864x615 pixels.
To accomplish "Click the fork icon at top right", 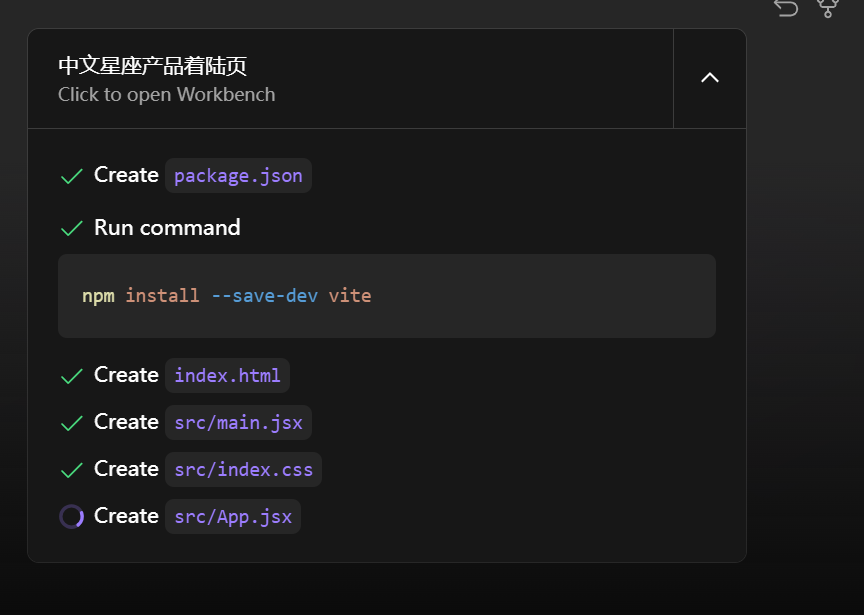I will pyautogui.click(x=828, y=8).
